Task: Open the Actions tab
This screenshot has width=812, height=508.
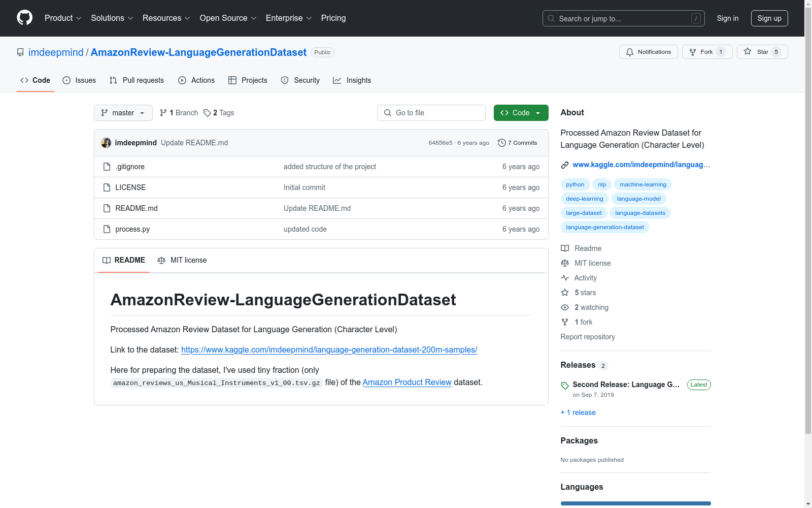Action: pos(196,80)
